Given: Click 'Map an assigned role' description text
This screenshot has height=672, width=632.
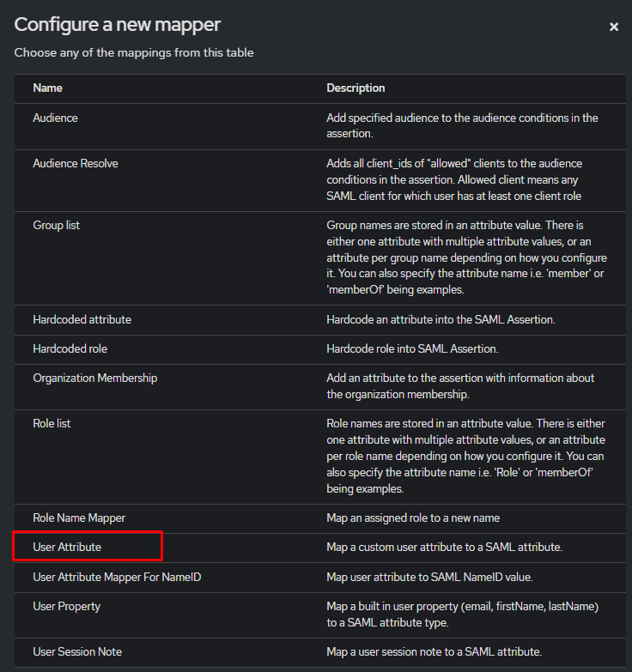Looking at the screenshot, I should (x=412, y=518).
